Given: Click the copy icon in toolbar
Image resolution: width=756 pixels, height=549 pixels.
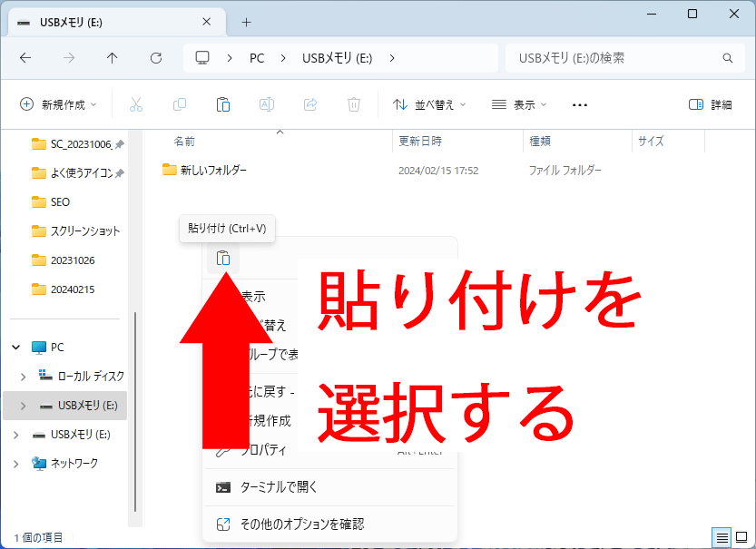Looking at the screenshot, I should pyautogui.click(x=180, y=104).
